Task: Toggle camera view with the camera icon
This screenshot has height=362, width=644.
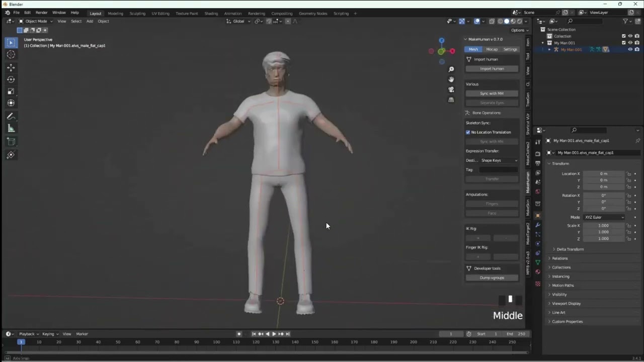Action: click(451, 89)
